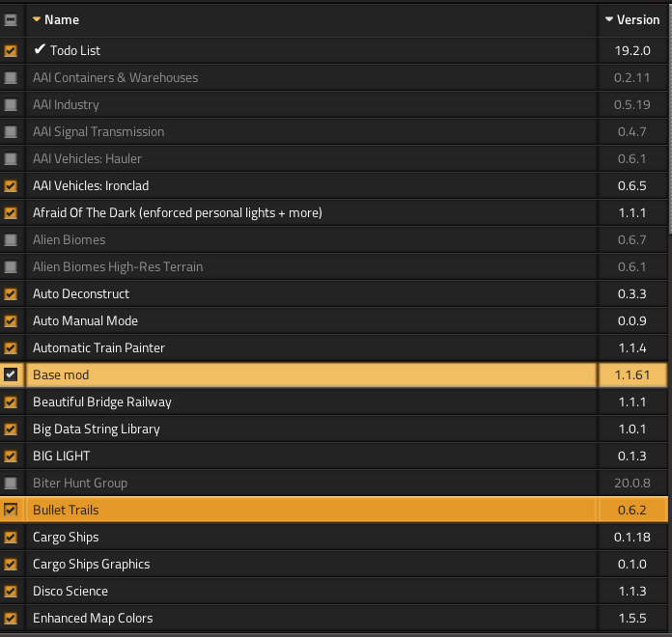Toggle the Base mod checkbox
The image size is (672, 637).
pyautogui.click(x=11, y=374)
